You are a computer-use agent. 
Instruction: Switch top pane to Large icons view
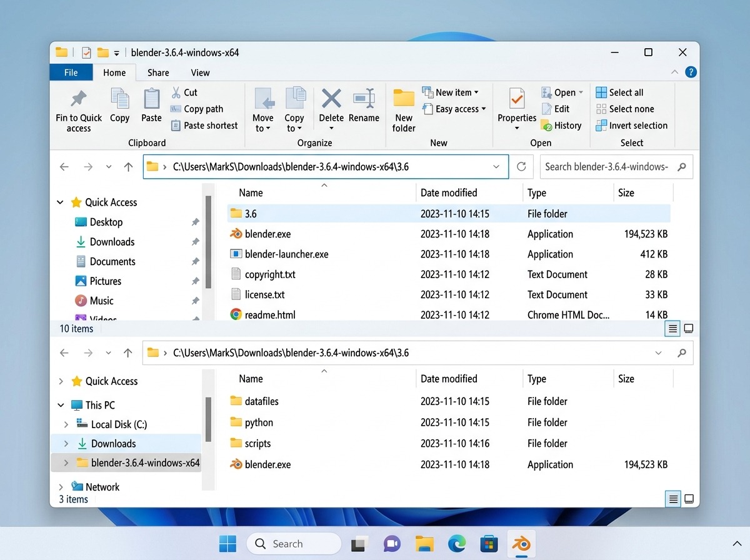[x=688, y=329]
